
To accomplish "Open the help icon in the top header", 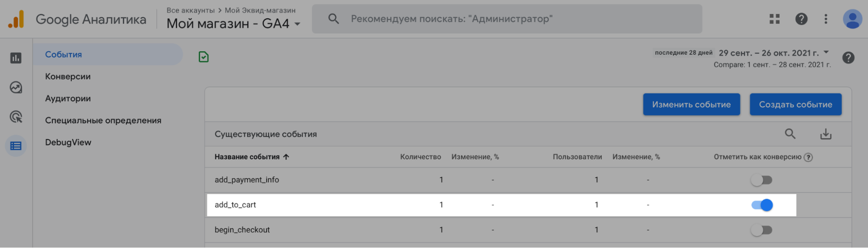I will [801, 19].
